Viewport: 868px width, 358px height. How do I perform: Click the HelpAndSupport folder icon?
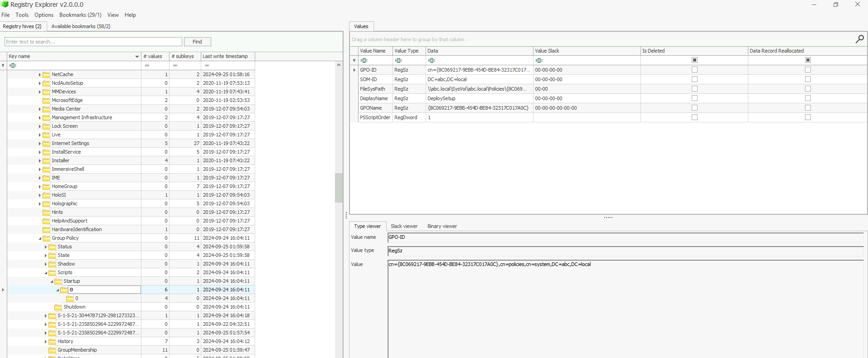tap(46, 221)
